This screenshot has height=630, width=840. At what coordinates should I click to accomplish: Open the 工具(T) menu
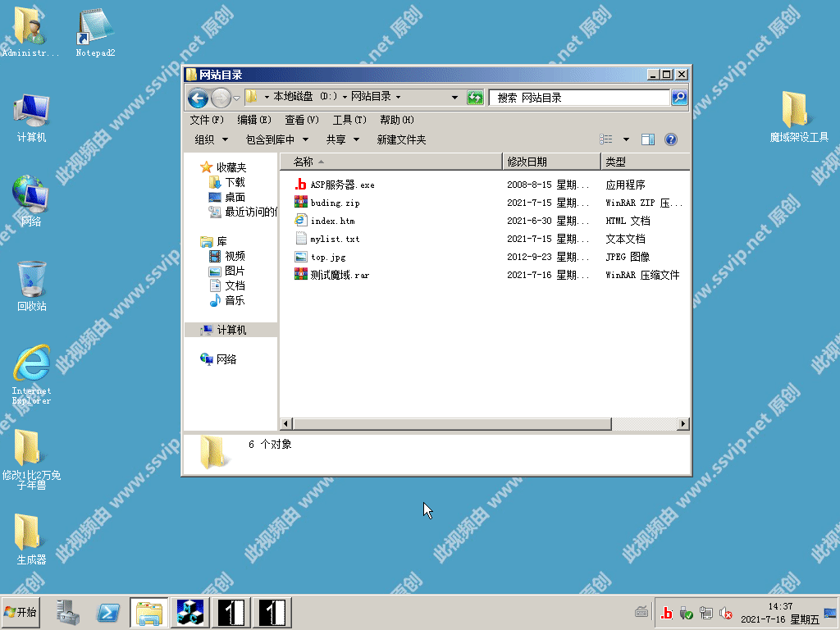(x=349, y=120)
